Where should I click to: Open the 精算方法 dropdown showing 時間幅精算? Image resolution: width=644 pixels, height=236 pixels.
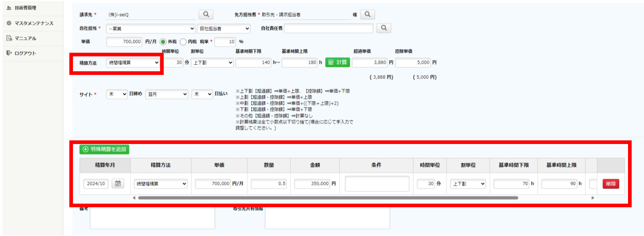pos(133,63)
